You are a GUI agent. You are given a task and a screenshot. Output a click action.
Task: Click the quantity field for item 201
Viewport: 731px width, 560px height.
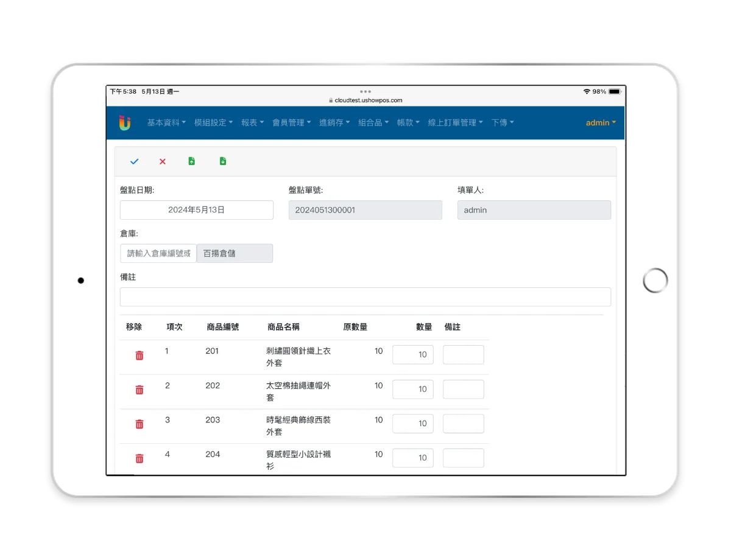413,355
